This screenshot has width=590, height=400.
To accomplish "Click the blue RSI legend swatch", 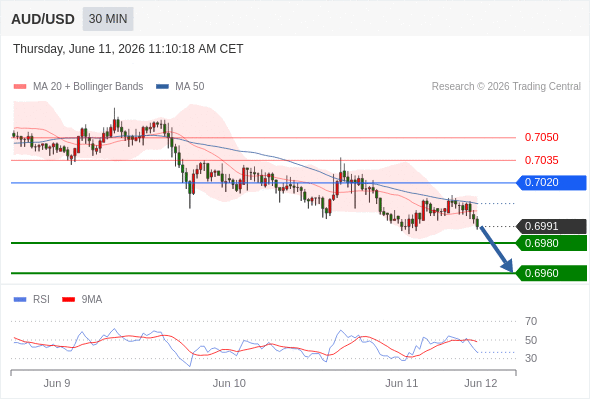I will point(20,300).
